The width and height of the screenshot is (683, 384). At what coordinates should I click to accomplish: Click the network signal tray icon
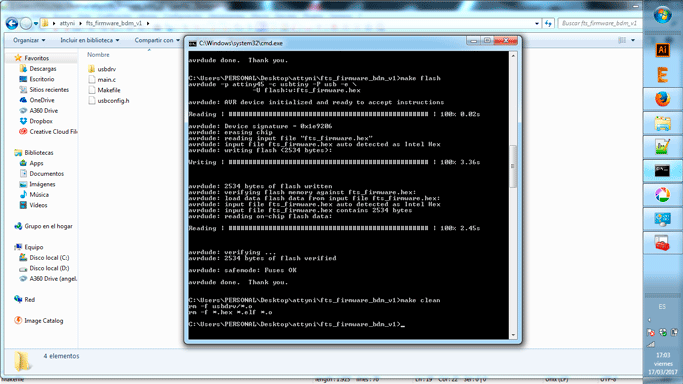click(651, 344)
